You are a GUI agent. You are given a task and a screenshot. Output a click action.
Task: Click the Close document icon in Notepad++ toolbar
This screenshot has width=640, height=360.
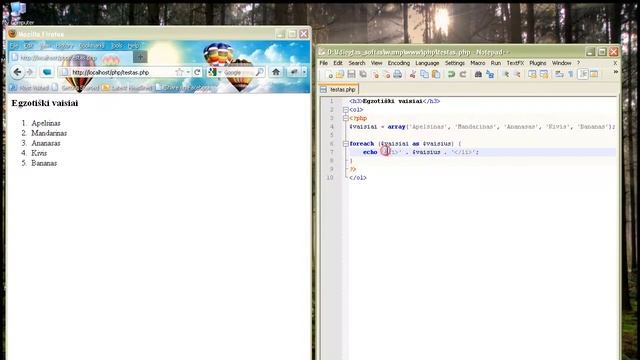click(375, 74)
